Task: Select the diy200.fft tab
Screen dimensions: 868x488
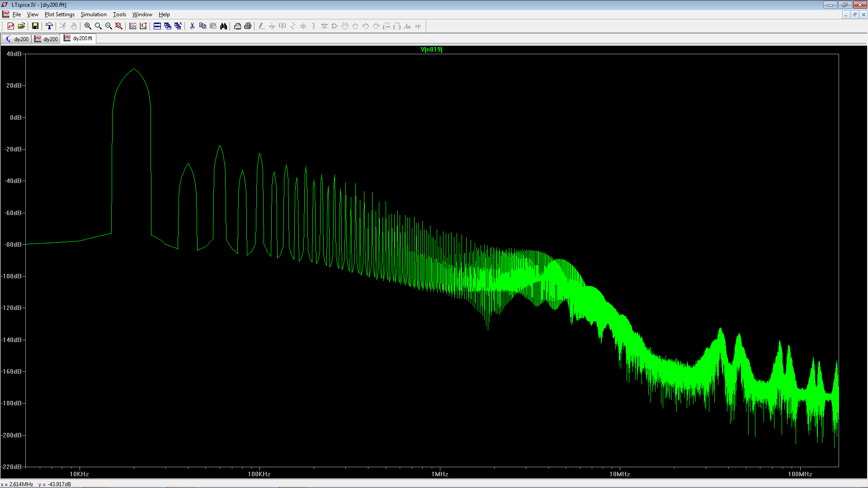Action: point(79,39)
